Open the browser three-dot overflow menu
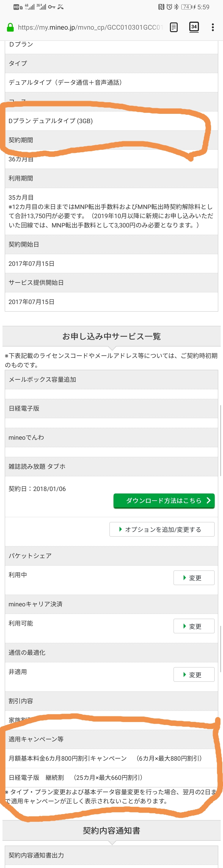Screen dimensions: 223x868 [213, 27]
